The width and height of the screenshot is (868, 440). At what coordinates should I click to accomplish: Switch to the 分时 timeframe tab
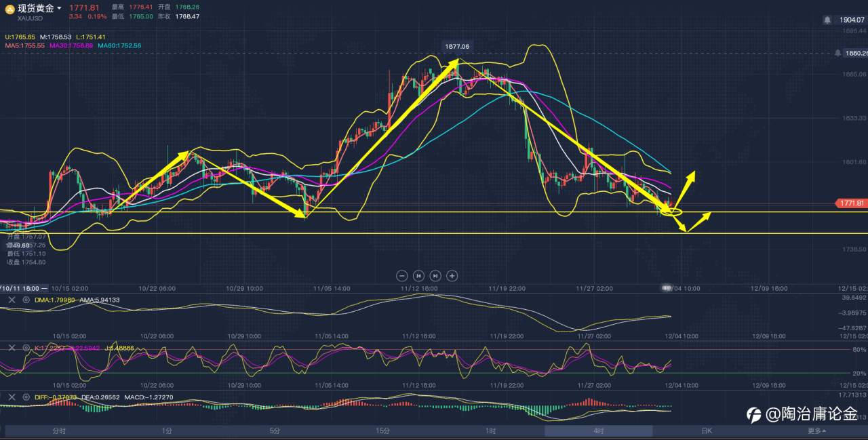tap(59, 431)
